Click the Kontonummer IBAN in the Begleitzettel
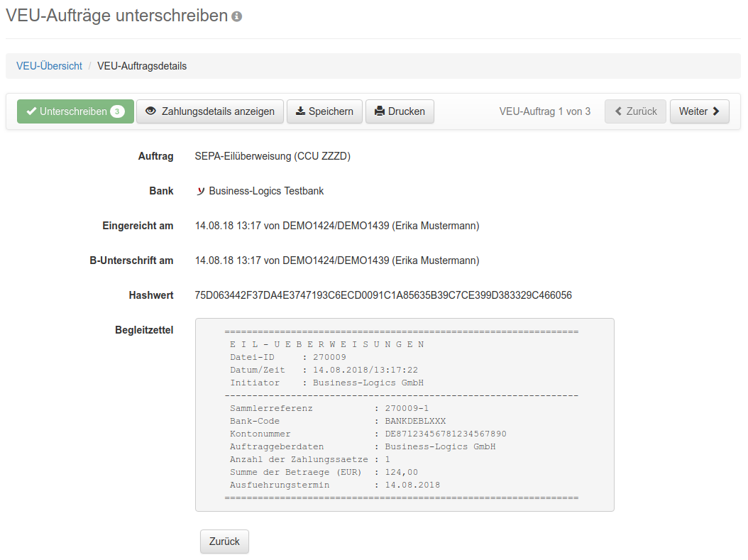The height and width of the screenshot is (560, 748). pos(445,434)
